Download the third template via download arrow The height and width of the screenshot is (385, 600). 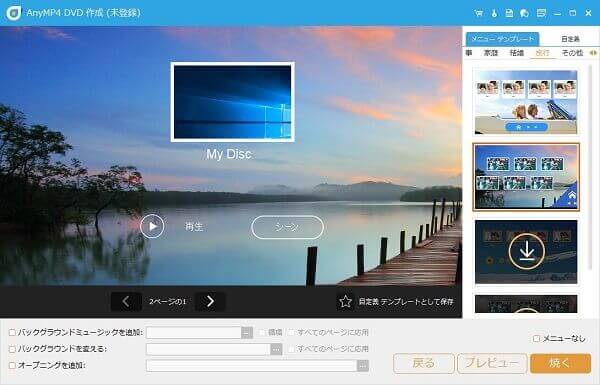[x=527, y=251]
